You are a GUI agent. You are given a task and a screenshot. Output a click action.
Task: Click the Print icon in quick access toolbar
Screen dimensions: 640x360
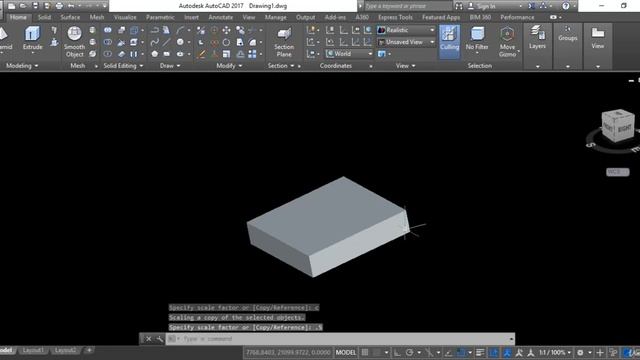59,6
